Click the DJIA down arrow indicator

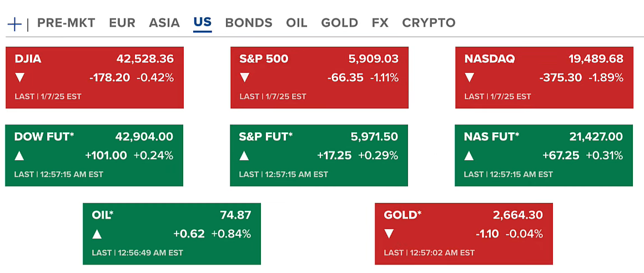(x=20, y=78)
